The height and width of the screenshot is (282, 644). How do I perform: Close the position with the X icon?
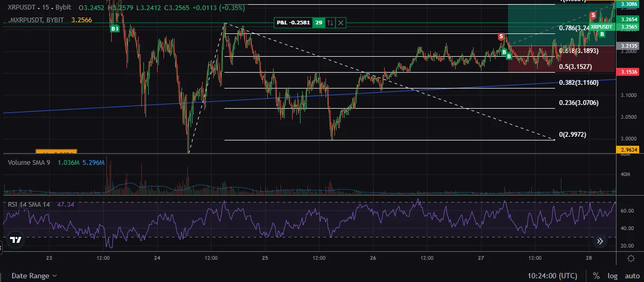341,23
